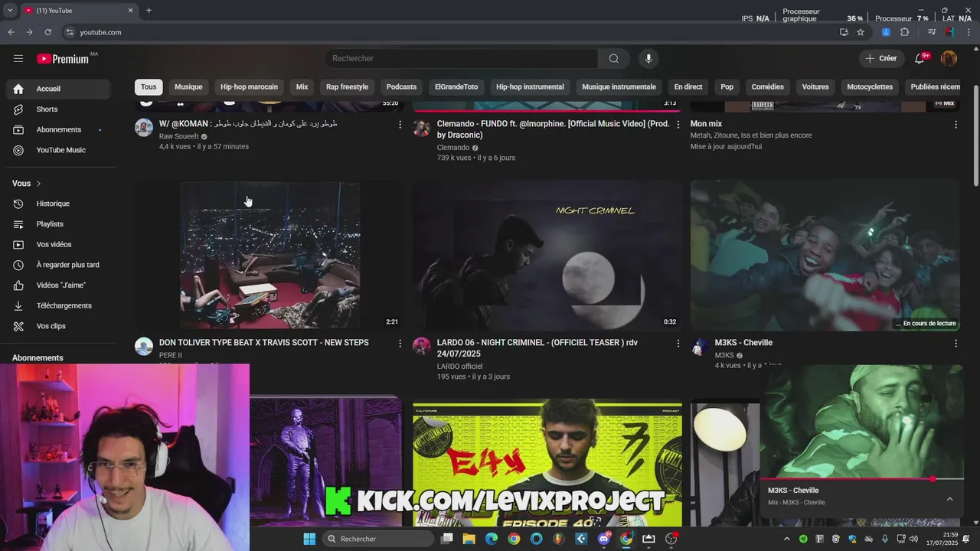
Task: Select the Comédies filter chip
Action: (x=767, y=87)
